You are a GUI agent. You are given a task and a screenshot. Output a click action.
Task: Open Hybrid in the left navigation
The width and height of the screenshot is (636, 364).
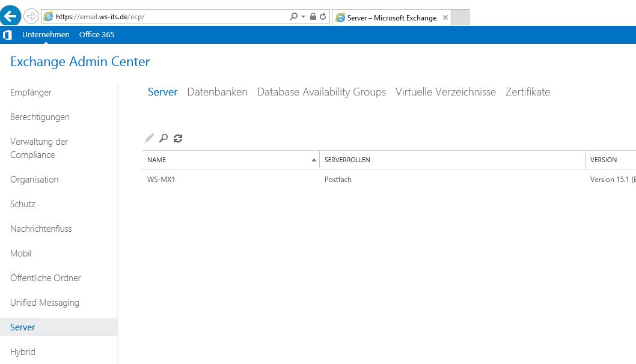point(23,352)
